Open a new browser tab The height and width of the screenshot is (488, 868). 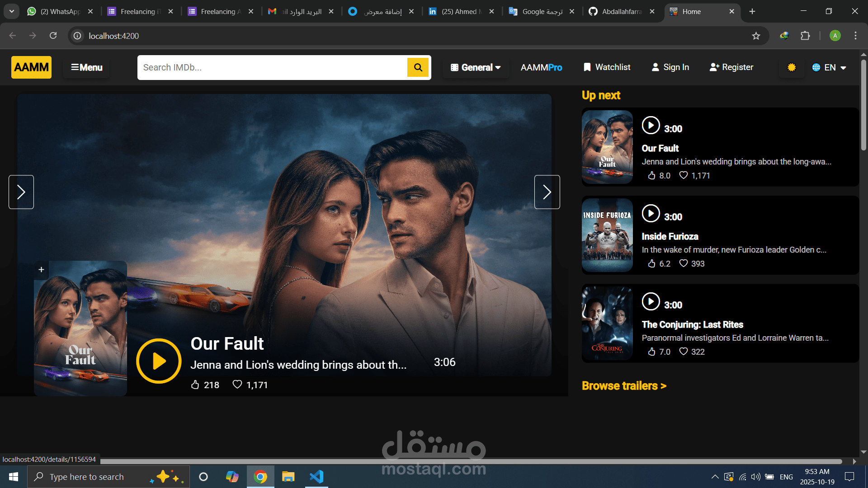[x=752, y=11]
